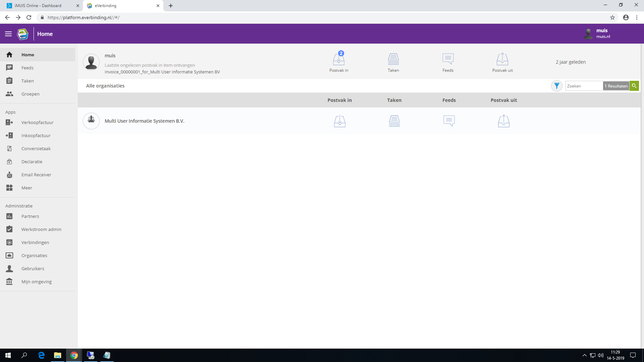Go to Verbindingen in sidebar
The width and height of the screenshot is (644, 362).
[35, 242]
